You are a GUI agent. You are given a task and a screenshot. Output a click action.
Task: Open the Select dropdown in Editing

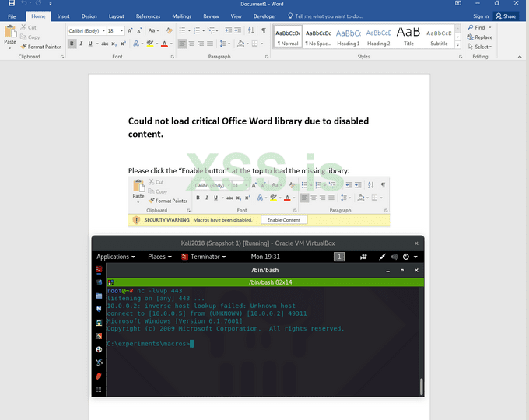tap(480, 47)
